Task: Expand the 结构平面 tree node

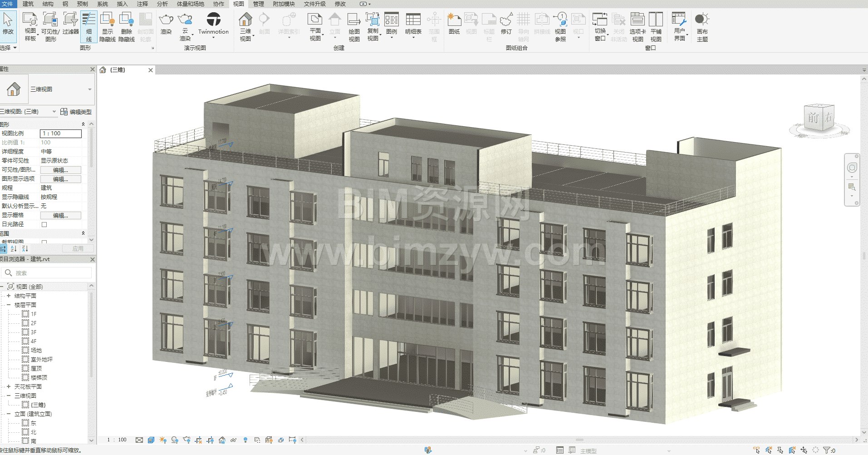Action: (x=9, y=296)
